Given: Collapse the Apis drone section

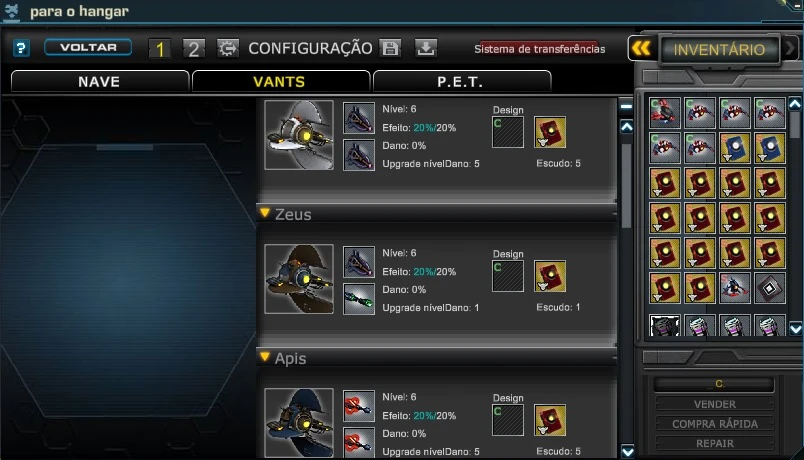Looking at the screenshot, I should tap(265, 356).
